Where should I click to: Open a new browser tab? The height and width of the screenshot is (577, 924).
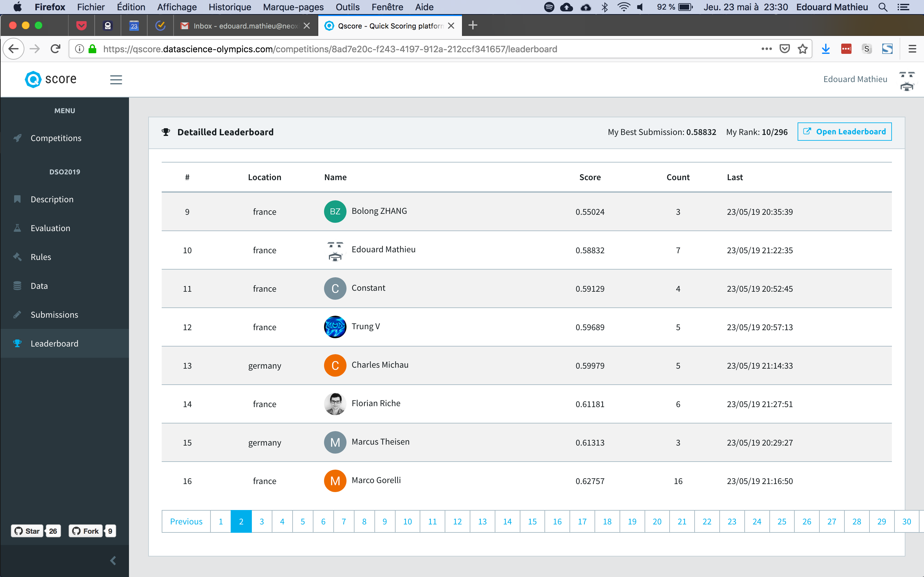click(473, 26)
